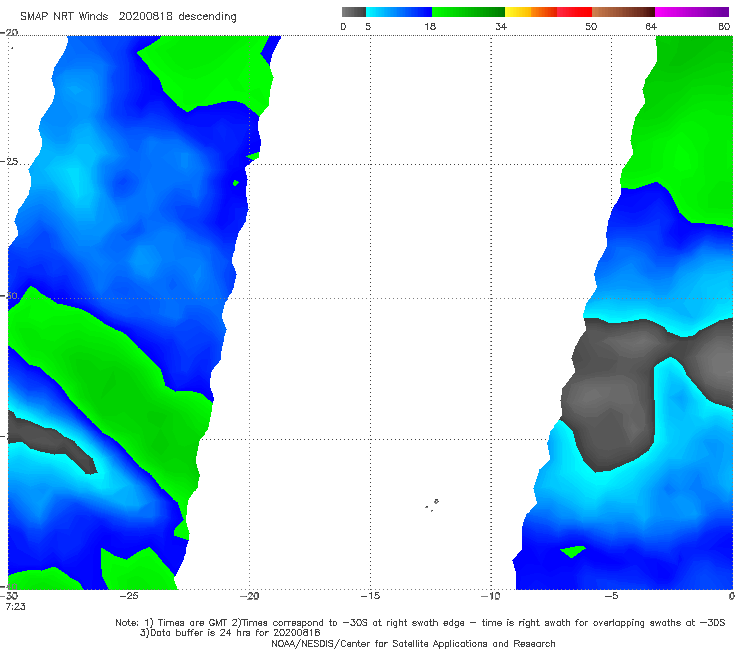Select the "SMAP NRT Winds 20200818 descending" title
740x650 pixels.
[x=128, y=17]
